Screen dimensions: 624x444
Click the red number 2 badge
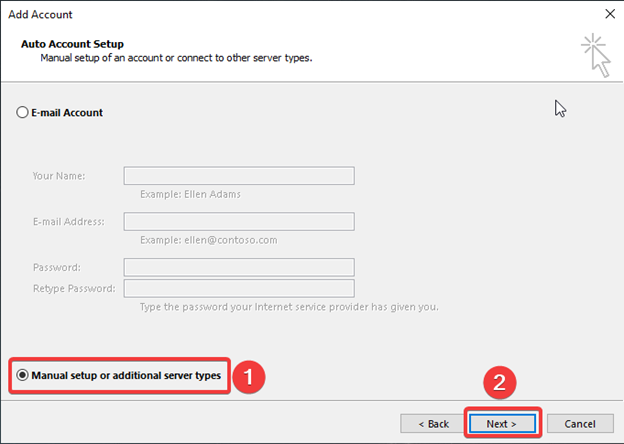500,382
